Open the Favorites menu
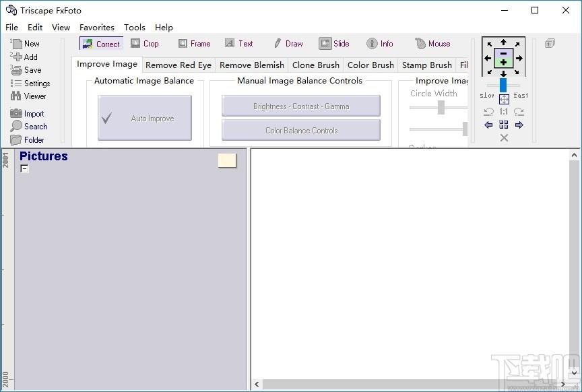This screenshot has width=582, height=392. click(x=97, y=28)
